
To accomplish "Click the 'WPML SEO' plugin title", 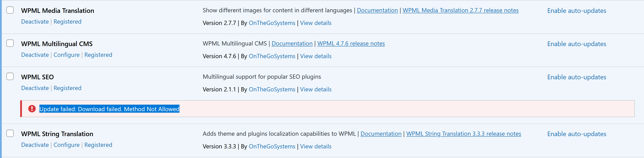I will (37, 77).
